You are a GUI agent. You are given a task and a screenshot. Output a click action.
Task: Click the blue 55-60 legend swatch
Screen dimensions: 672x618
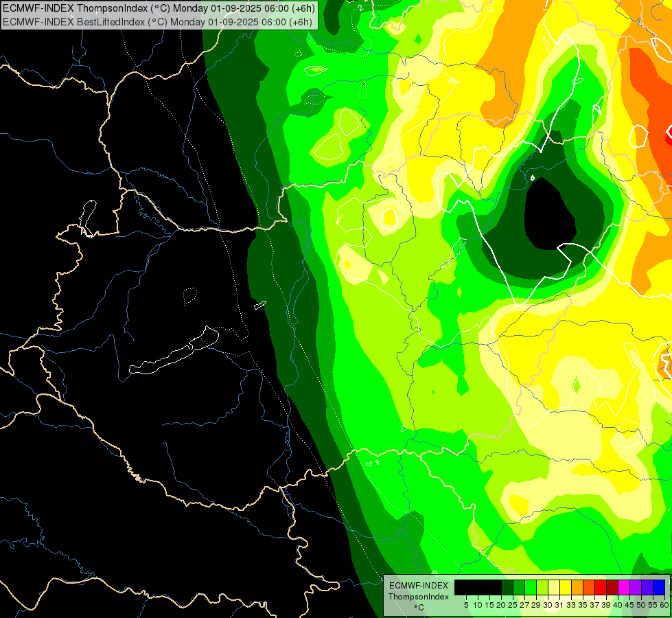(659, 587)
